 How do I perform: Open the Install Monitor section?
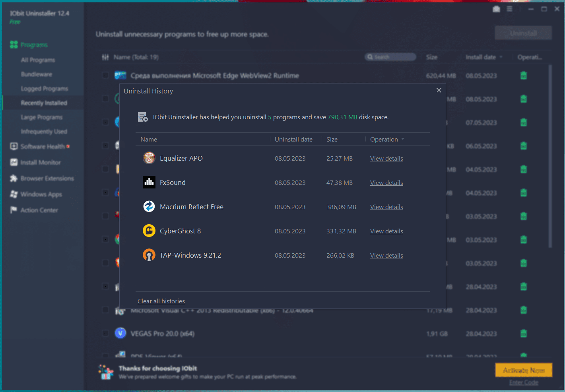tap(41, 162)
